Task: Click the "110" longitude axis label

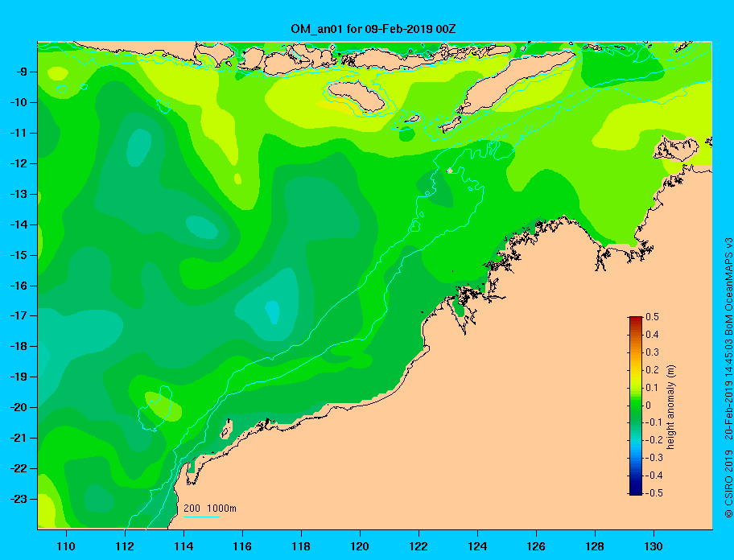Action: 66,546
